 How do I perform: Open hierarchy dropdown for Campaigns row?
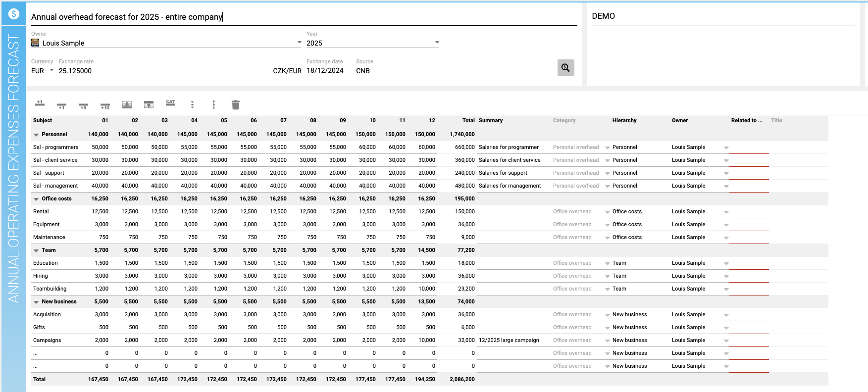608,341
